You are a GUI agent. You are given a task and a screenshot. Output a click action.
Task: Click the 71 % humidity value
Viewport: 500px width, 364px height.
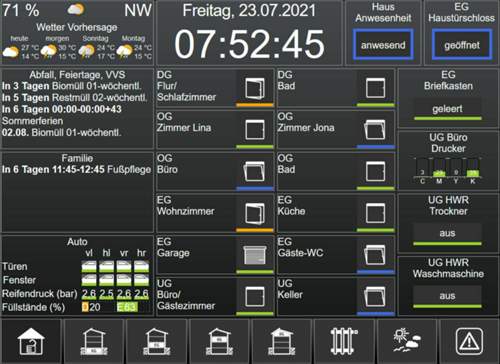tap(21, 10)
